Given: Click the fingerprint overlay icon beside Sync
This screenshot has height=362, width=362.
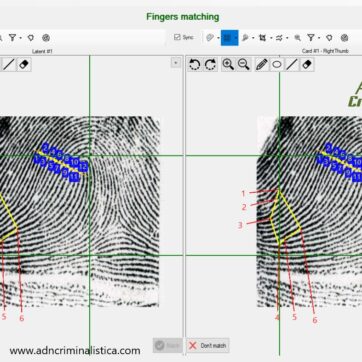Looking at the screenshot, I should 210,38.
